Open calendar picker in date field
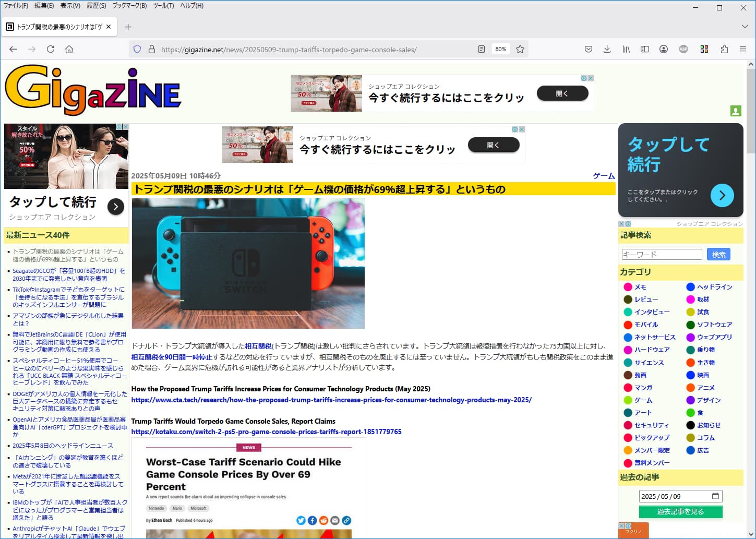The width and height of the screenshot is (756, 539). tap(715, 496)
